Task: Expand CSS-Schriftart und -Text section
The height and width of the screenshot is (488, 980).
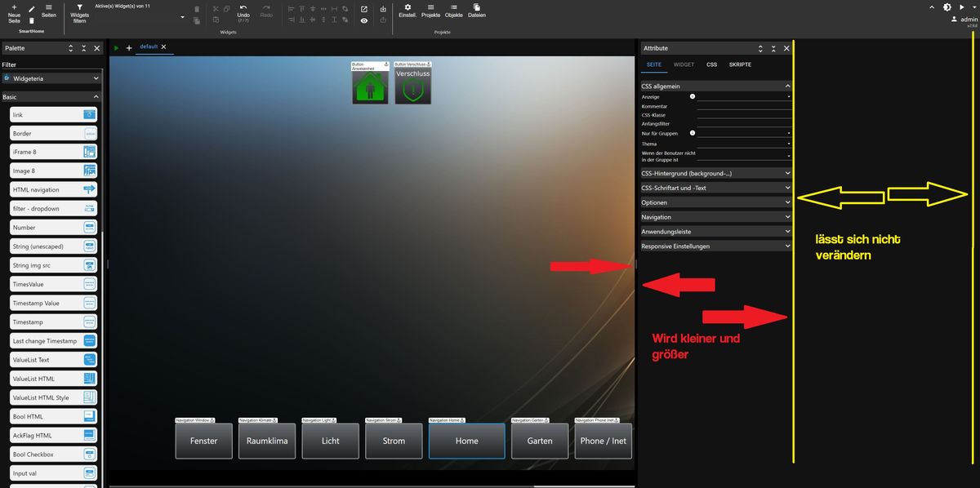Action: pyautogui.click(x=717, y=188)
